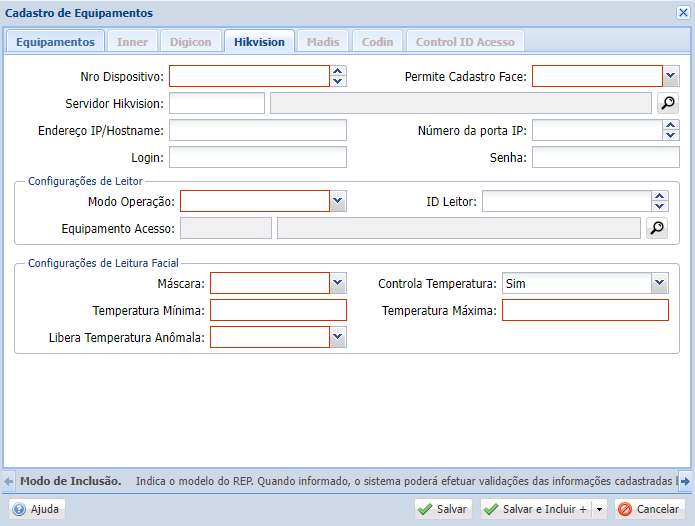Viewport: 695px width, 526px height.
Task: Focus Número da porta IP field
Action: 597,130
